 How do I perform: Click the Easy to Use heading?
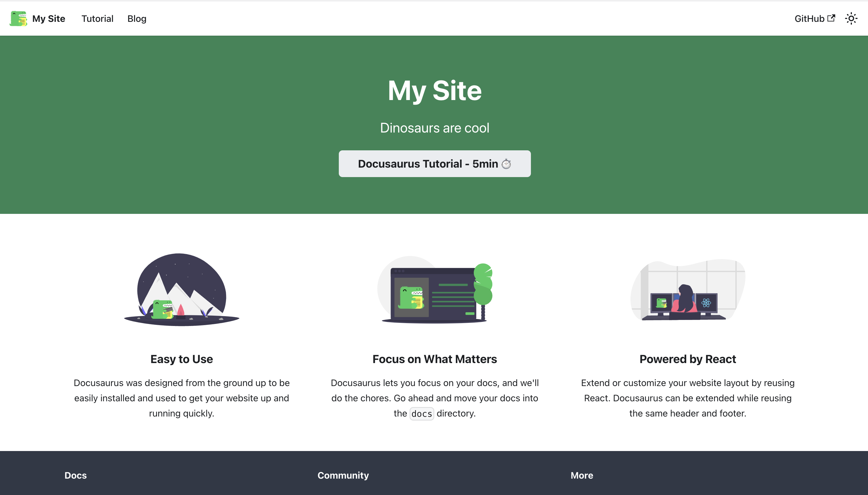182,359
